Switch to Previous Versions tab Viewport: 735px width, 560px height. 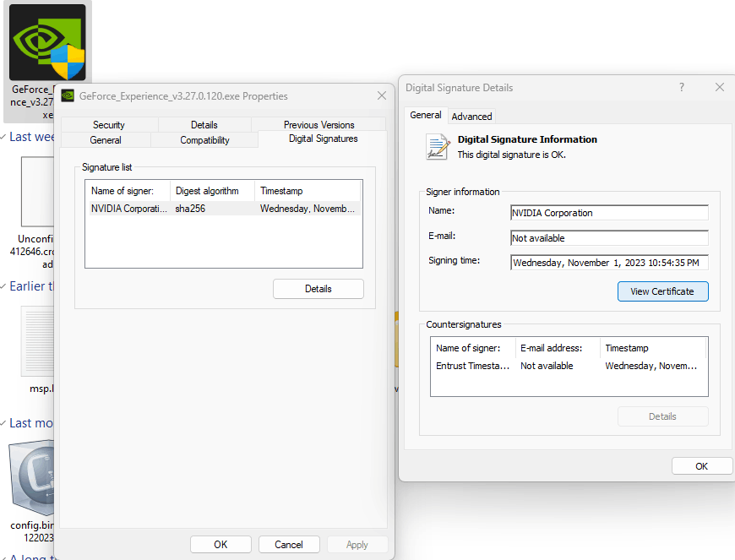[x=318, y=125]
